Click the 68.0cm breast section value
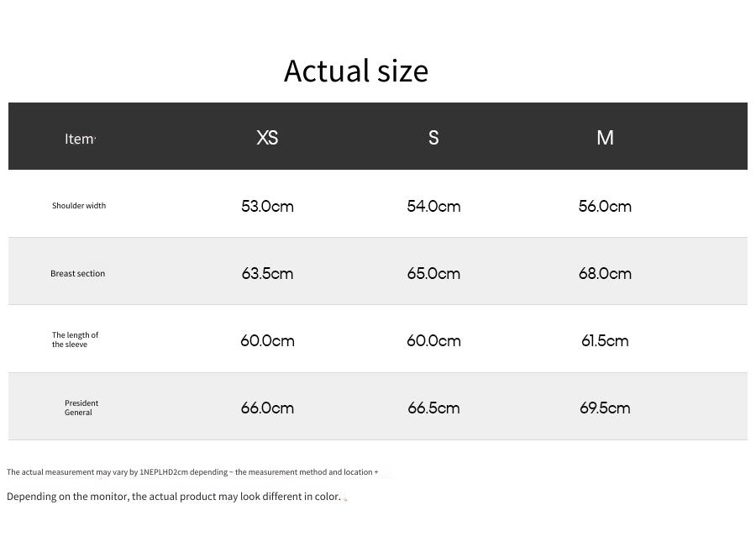The height and width of the screenshot is (542, 756). (605, 274)
